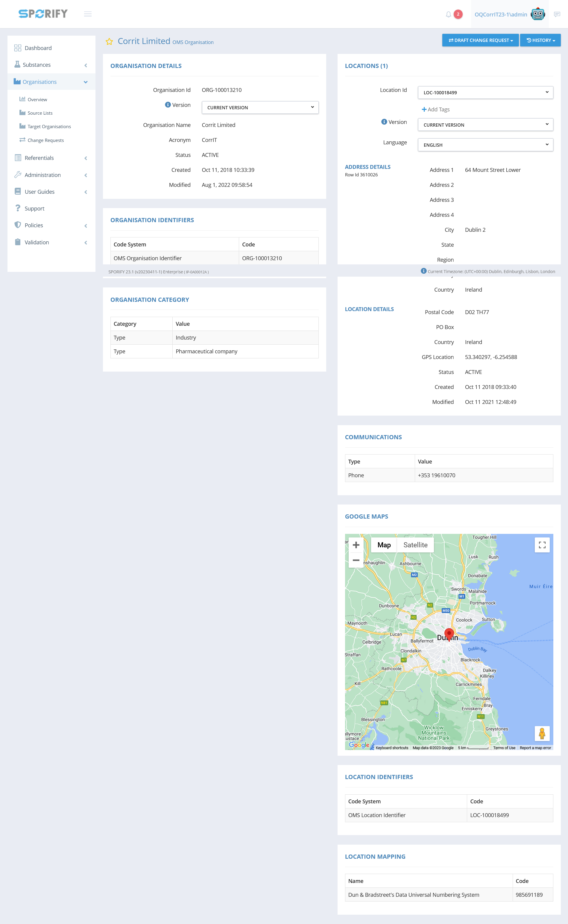Screen dimensions: 568x924
Task: Click the Add Tags link
Action: pos(435,109)
